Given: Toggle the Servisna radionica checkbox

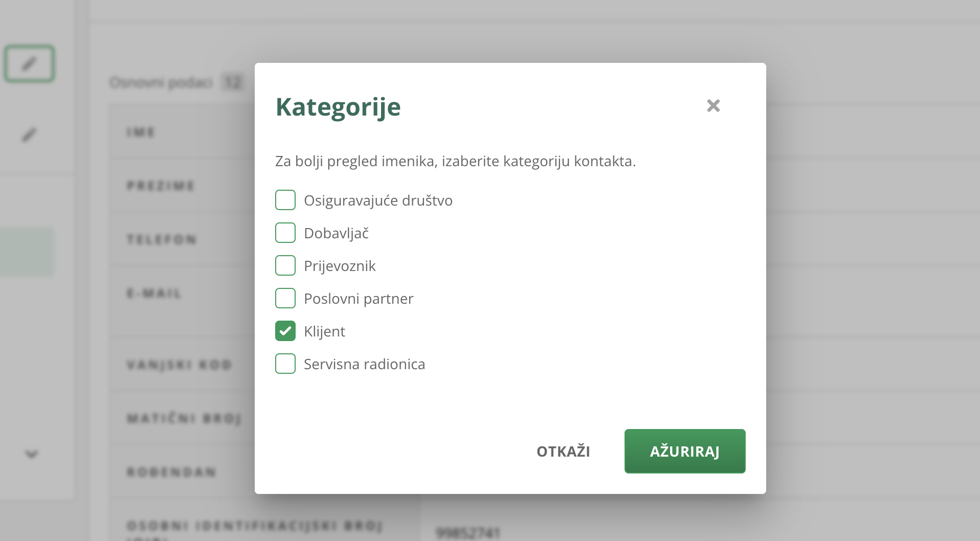Looking at the screenshot, I should [x=285, y=364].
